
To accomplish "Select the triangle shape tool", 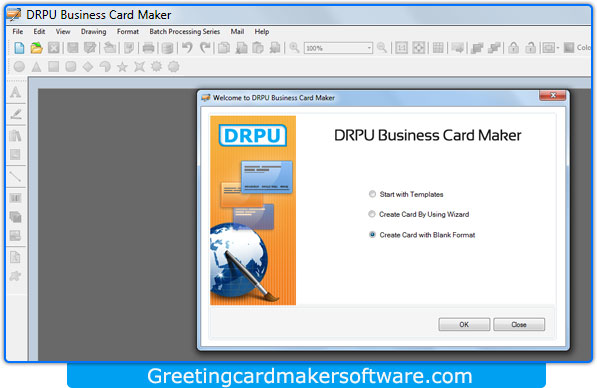I will (x=36, y=67).
